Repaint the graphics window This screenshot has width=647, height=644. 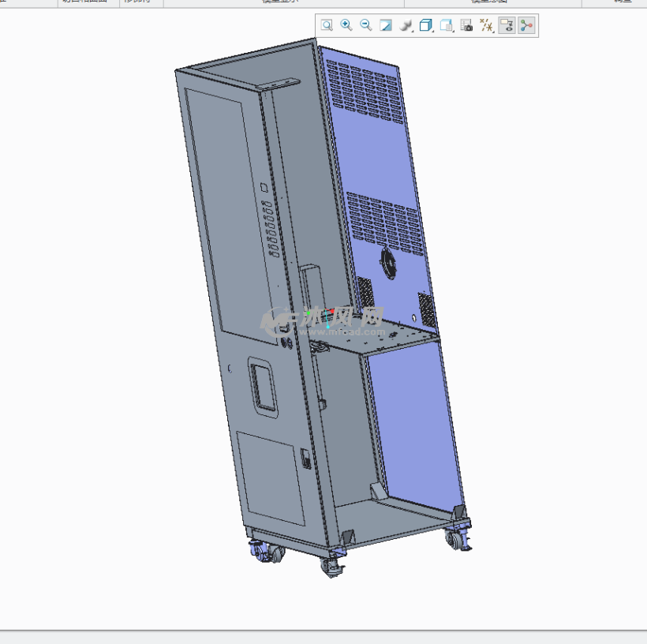386,25
